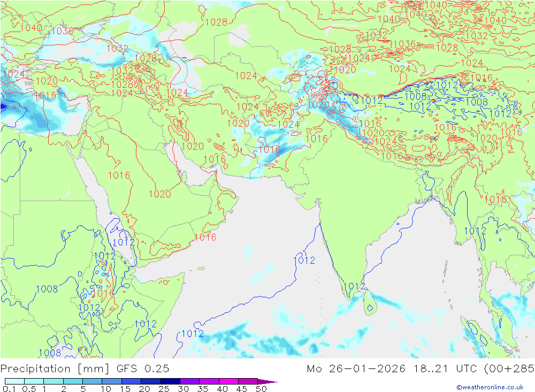Click the legend value '25'
This screenshot has height=392, width=535.
(164, 389)
